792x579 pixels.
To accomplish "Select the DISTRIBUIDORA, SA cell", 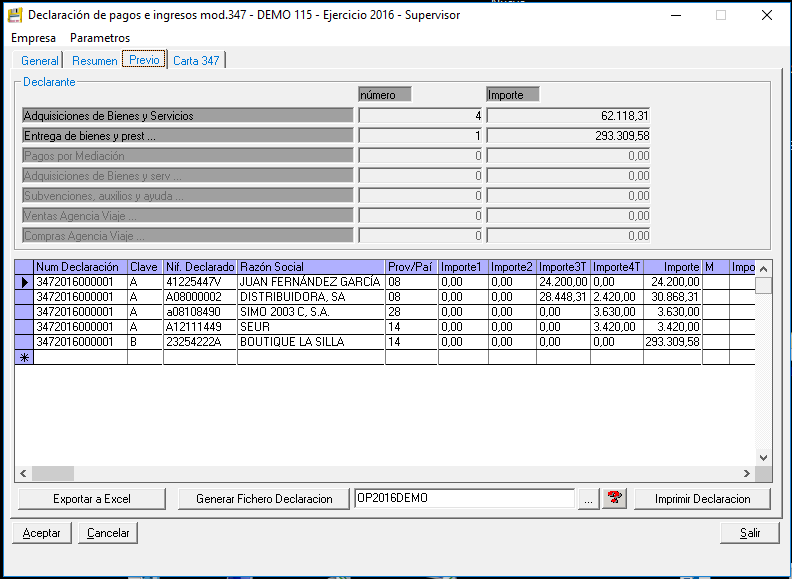I will click(x=311, y=297).
